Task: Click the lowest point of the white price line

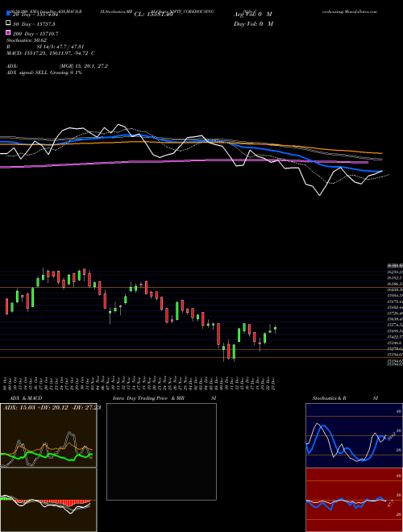Action: click(x=319, y=195)
